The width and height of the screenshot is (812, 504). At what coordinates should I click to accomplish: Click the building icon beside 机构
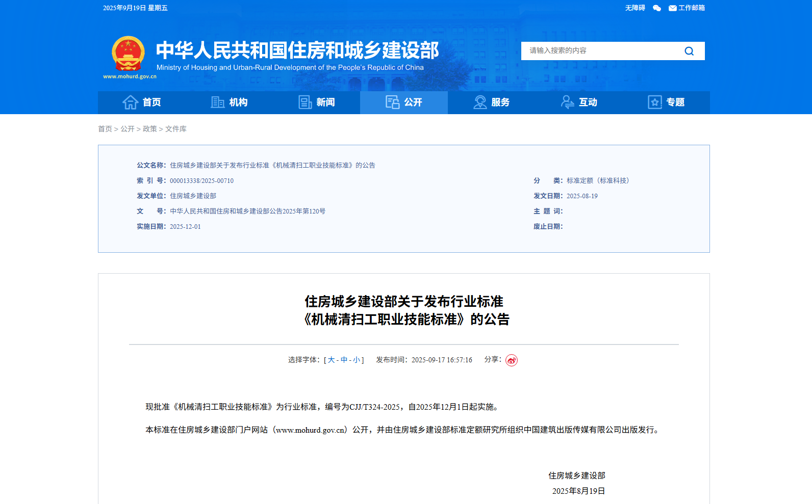218,102
